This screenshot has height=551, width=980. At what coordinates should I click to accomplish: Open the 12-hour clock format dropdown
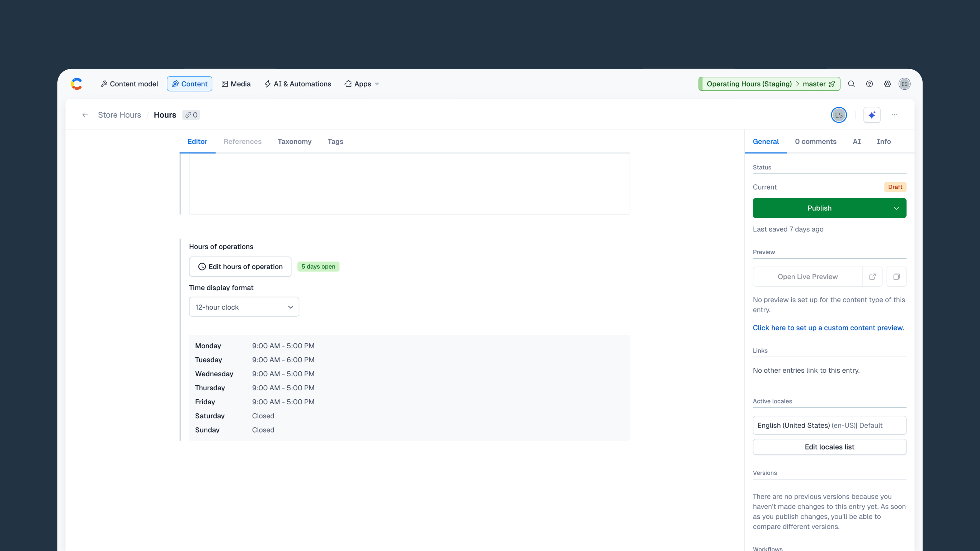click(244, 307)
